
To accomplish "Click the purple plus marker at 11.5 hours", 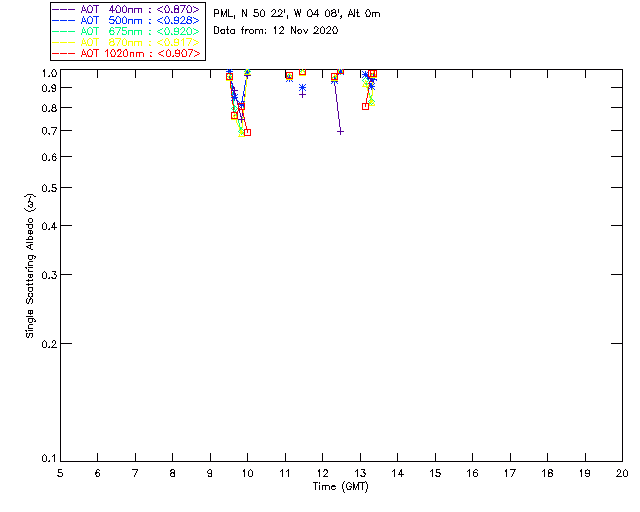I will click(302, 95).
